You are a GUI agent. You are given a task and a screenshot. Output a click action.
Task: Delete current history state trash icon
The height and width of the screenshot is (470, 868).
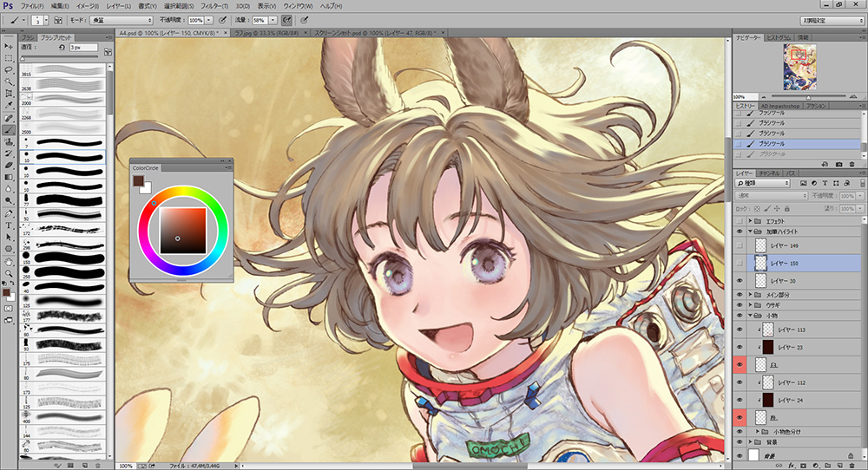pyautogui.click(x=852, y=164)
